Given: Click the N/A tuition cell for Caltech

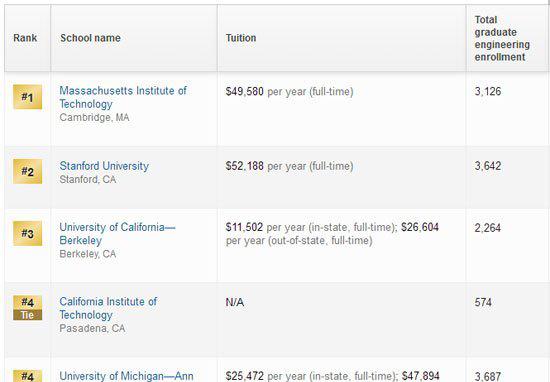Looking at the screenshot, I should (x=235, y=302).
